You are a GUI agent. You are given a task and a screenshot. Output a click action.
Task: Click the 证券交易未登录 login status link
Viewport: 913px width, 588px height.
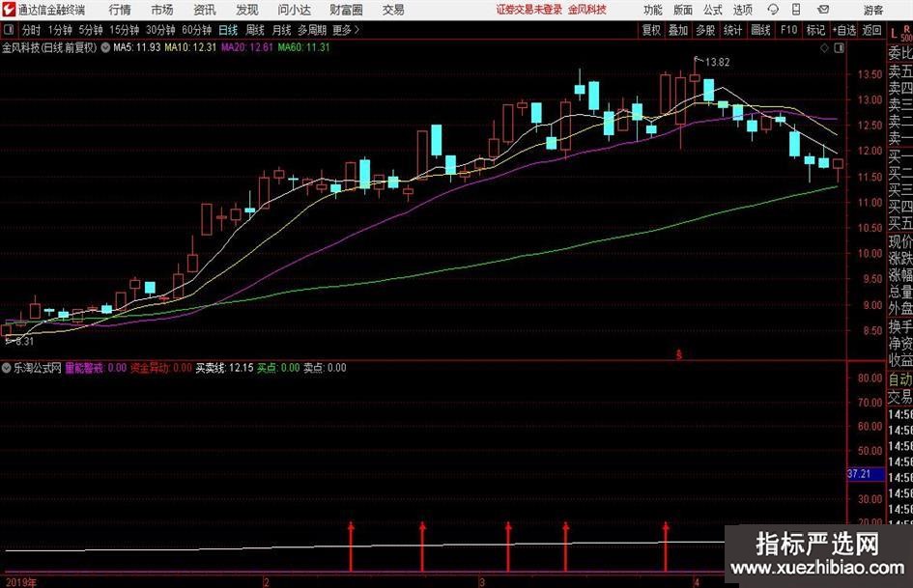529,10
